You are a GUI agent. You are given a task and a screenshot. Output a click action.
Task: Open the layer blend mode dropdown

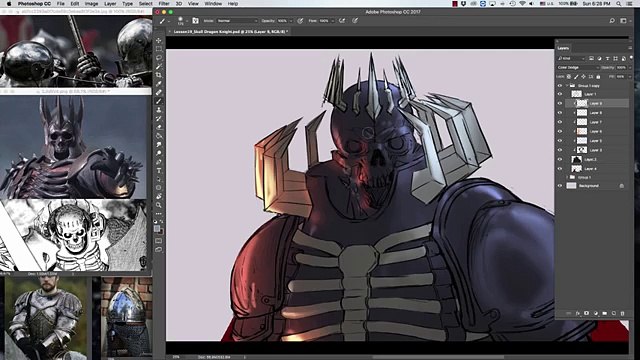[x=578, y=67]
